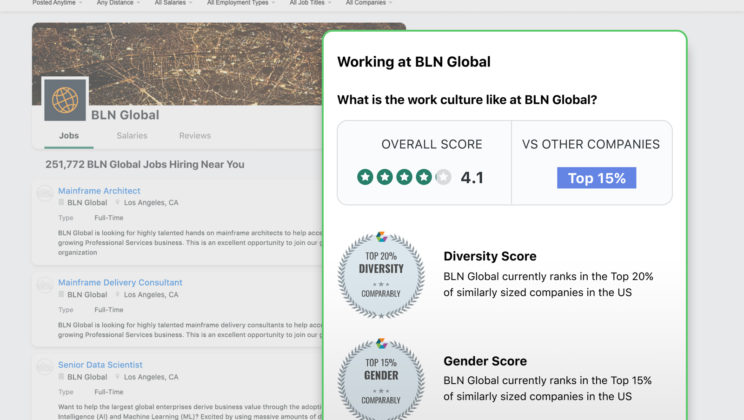Click company icon beside Mainframe Architect job

tap(45, 193)
